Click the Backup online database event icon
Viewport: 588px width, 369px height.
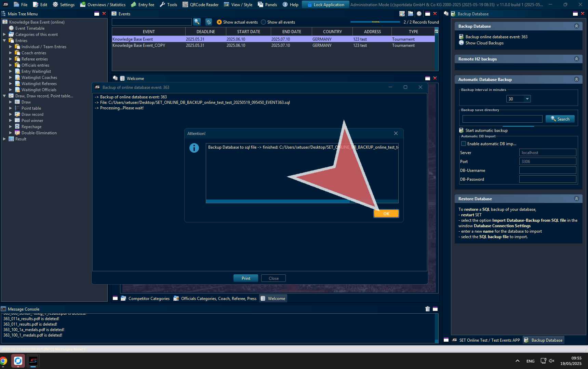(461, 37)
